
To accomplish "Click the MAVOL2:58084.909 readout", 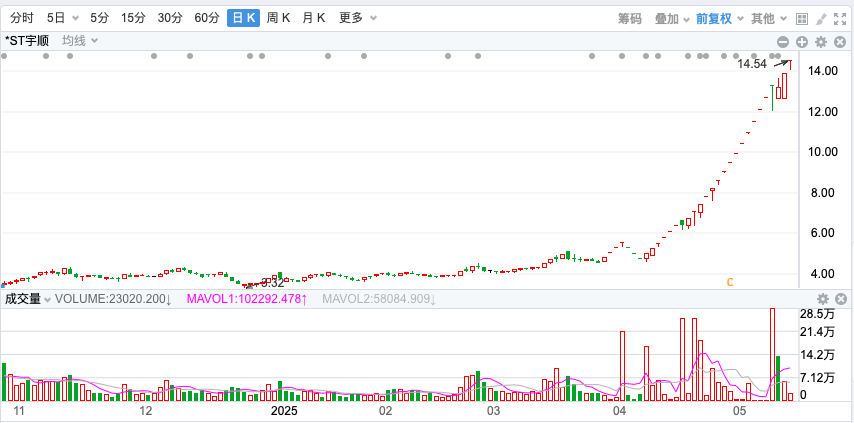I will pyautogui.click(x=379, y=299).
